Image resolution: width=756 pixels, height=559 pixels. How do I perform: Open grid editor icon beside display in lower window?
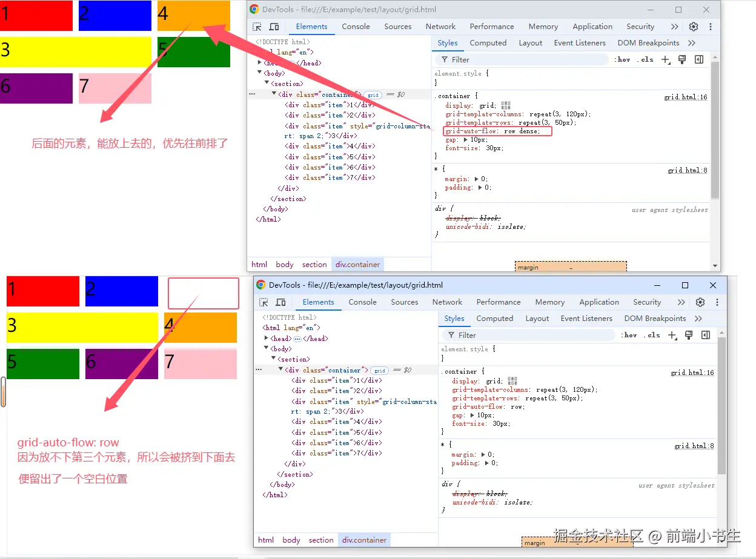[512, 381]
